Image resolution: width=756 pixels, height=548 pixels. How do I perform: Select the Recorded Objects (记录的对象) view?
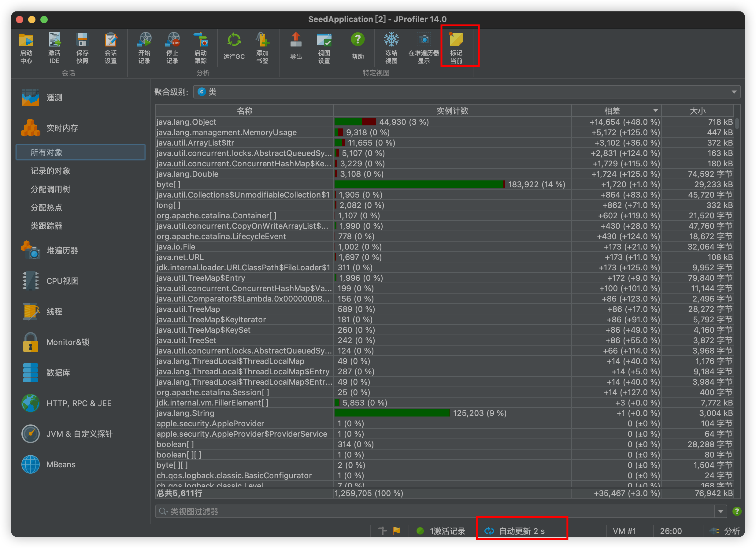50,171
